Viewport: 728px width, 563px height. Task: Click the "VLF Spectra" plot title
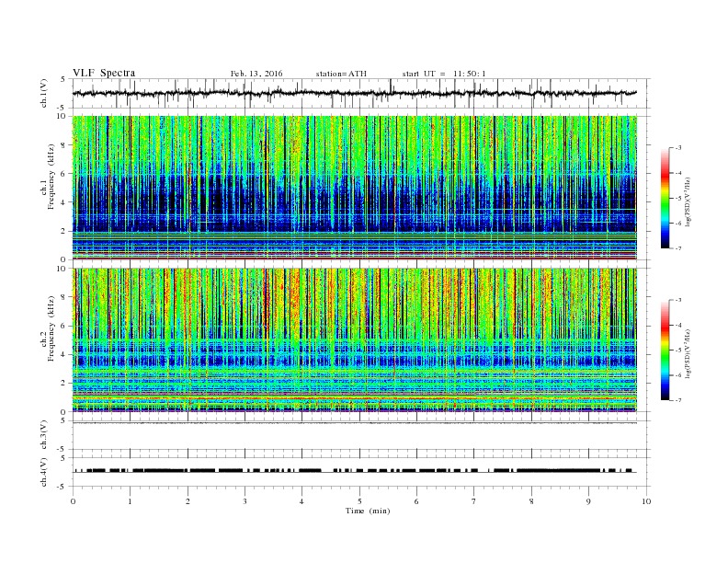(x=104, y=73)
